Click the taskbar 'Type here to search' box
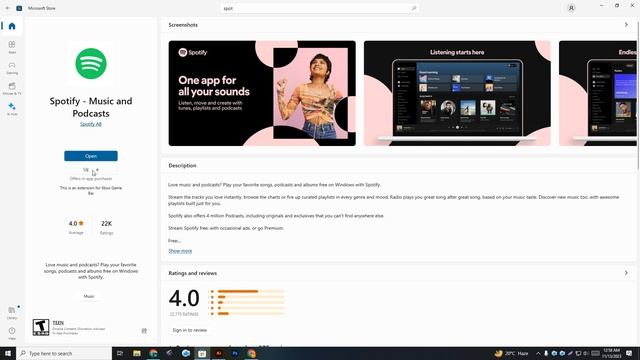The image size is (640, 360). coord(64,353)
